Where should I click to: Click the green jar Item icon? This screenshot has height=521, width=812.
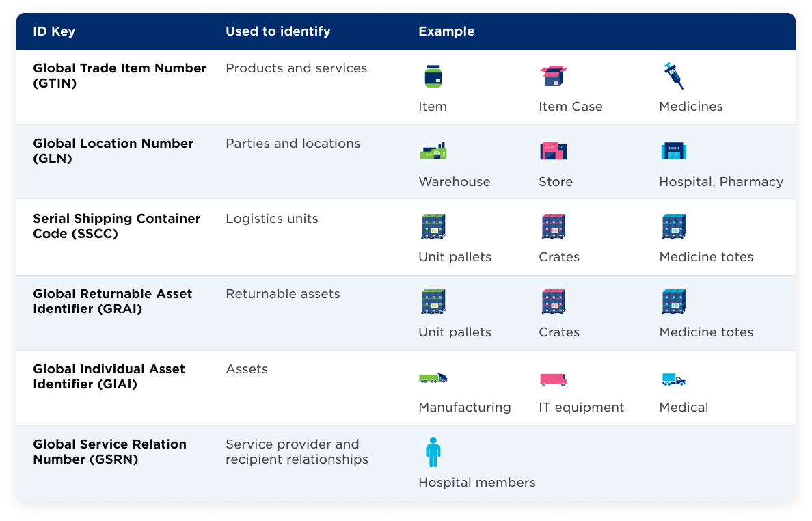tap(433, 76)
